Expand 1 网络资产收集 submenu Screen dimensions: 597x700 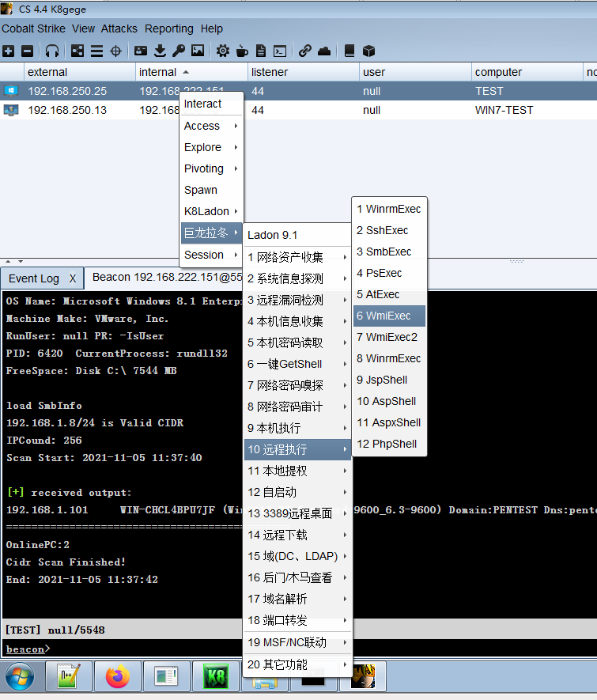[x=297, y=257]
